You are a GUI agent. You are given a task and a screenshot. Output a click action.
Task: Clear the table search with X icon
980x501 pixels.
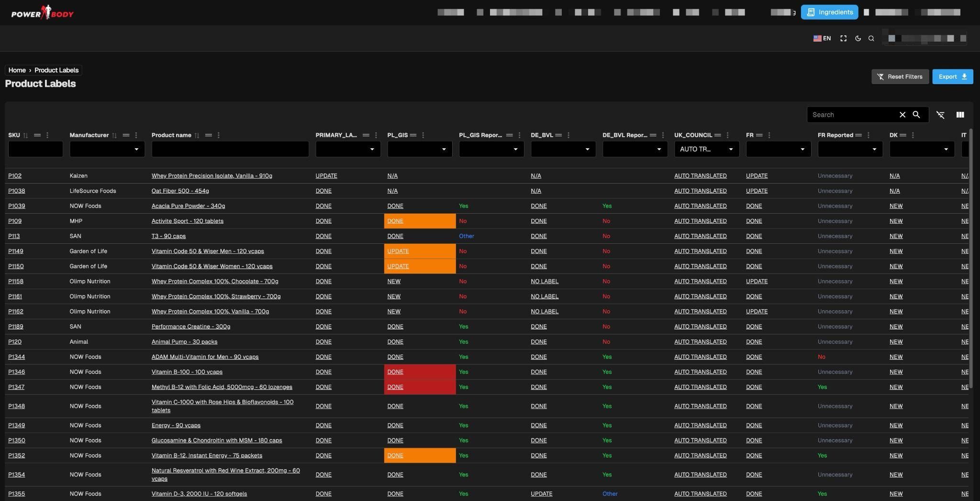tap(902, 115)
